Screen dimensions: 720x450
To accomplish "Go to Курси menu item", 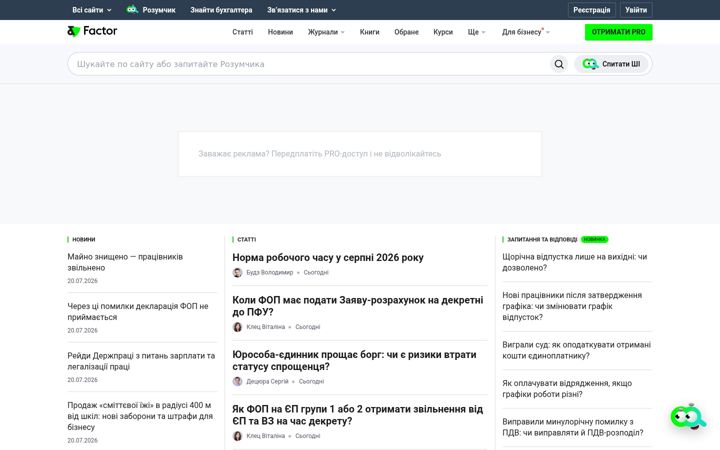I will [x=443, y=32].
